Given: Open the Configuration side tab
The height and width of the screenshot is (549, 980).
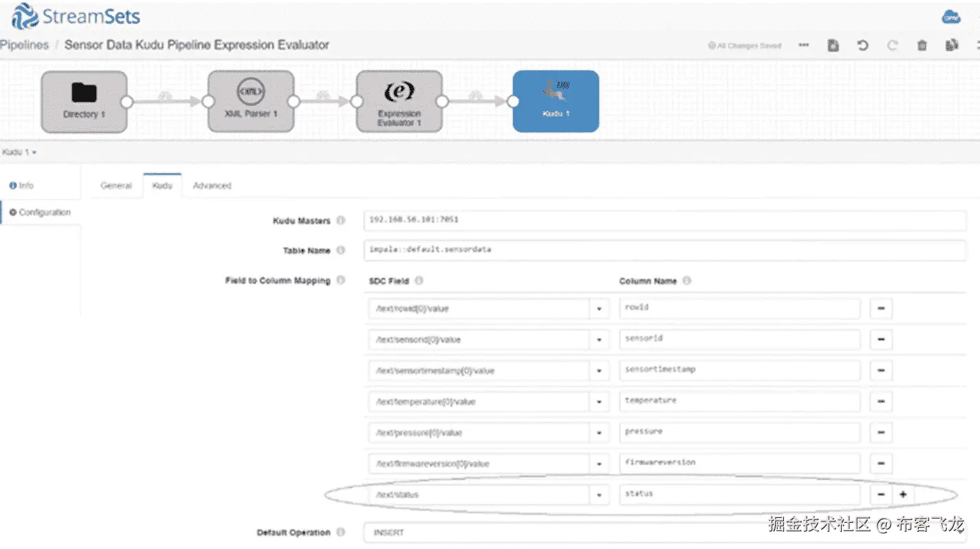Looking at the screenshot, I should [x=40, y=212].
